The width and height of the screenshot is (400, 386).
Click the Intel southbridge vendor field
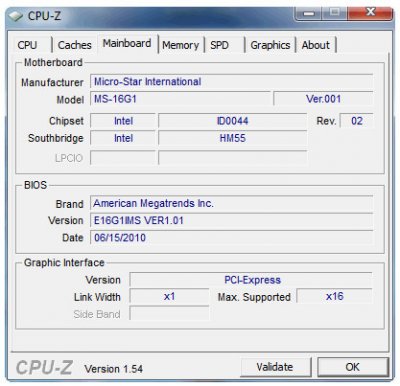123,138
